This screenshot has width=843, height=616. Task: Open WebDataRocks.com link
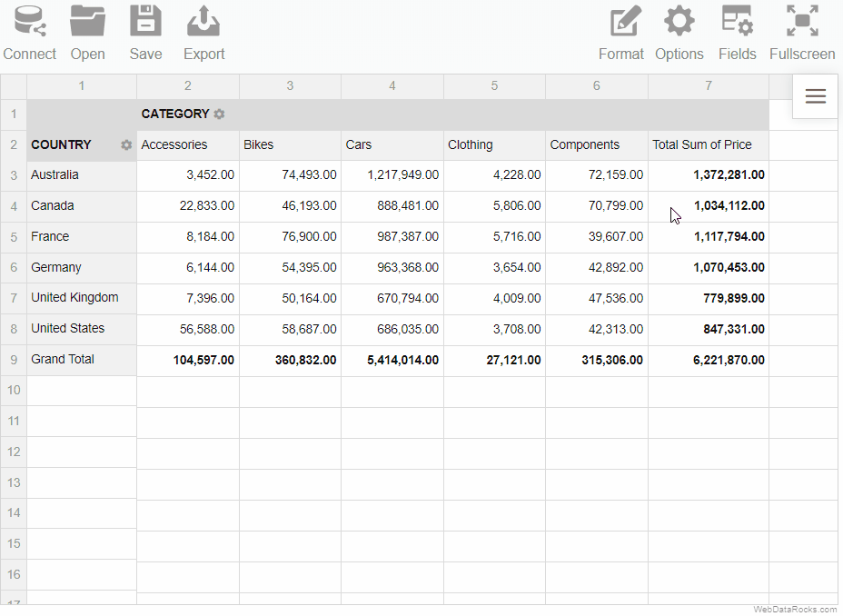[x=795, y=610]
